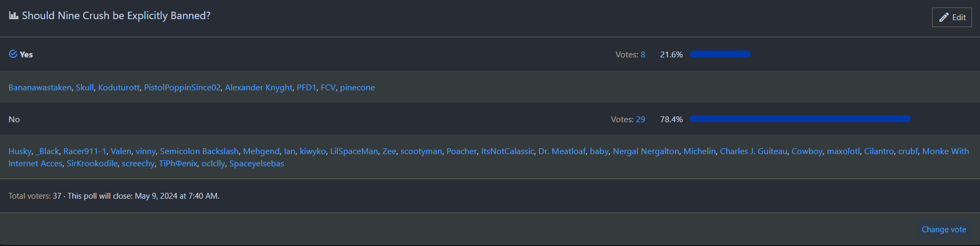
Task: Open the Yes votes count link
Action: (643, 55)
